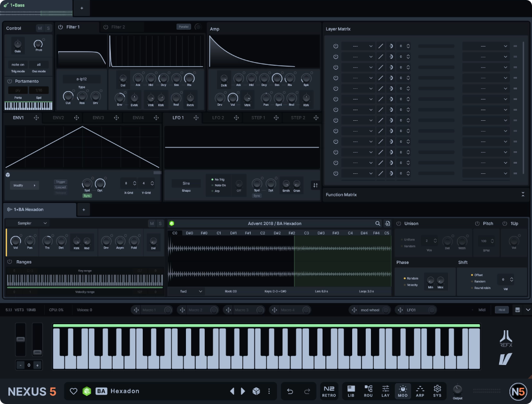Switch to the ENV2 tab

pos(58,118)
